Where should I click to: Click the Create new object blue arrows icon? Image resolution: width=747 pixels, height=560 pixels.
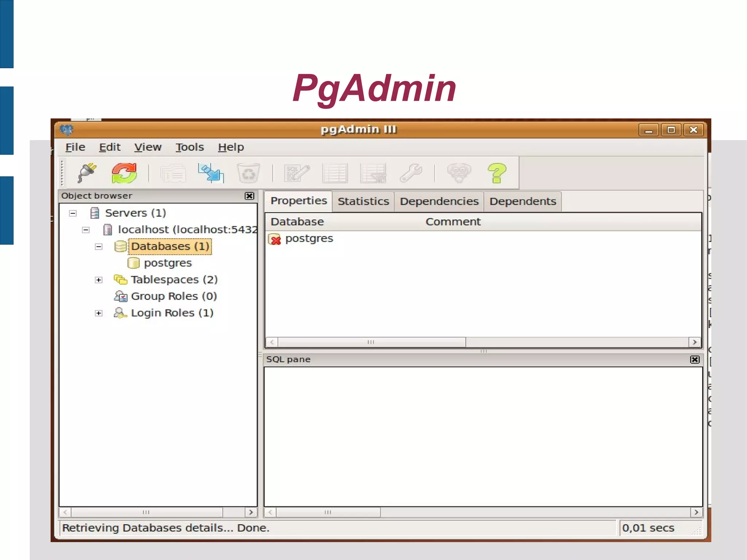(x=211, y=173)
